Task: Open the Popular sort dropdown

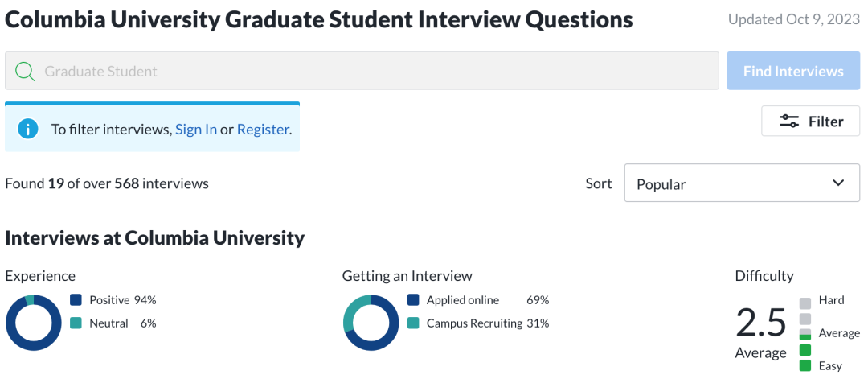Action: [742, 183]
